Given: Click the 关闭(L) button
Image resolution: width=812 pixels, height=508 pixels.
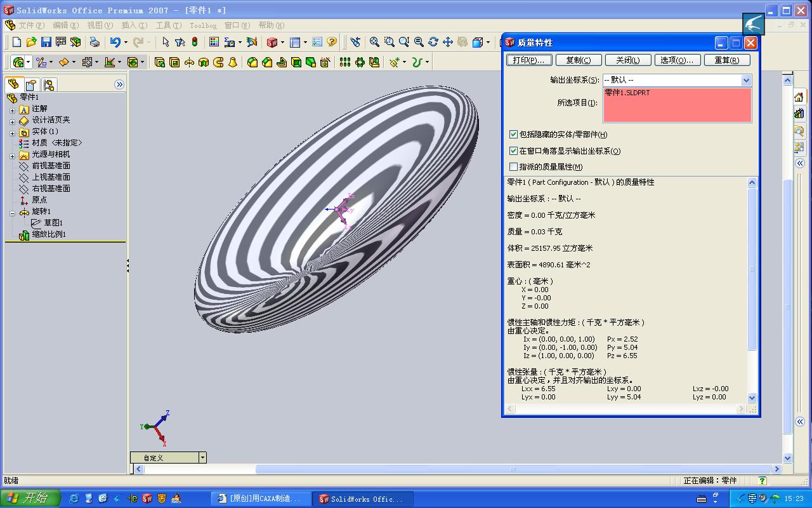Looking at the screenshot, I should pyautogui.click(x=627, y=60).
